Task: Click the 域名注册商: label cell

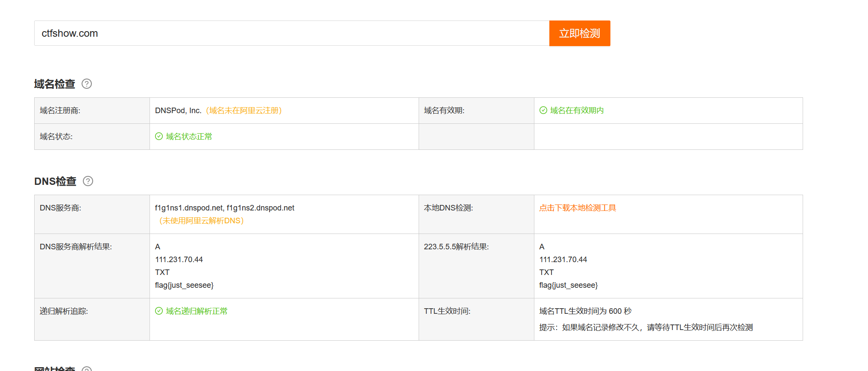Action: point(92,111)
